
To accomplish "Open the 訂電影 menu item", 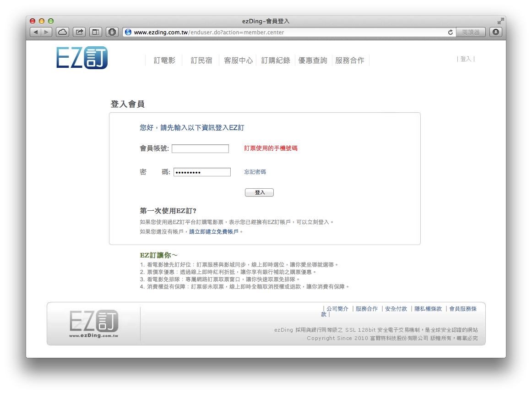I will coord(164,60).
